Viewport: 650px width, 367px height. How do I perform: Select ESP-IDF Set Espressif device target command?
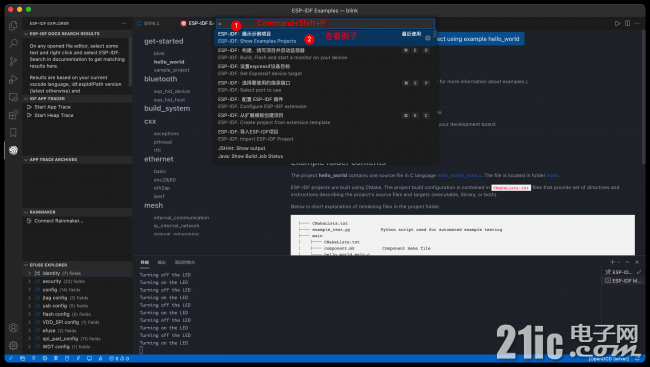(325, 70)
